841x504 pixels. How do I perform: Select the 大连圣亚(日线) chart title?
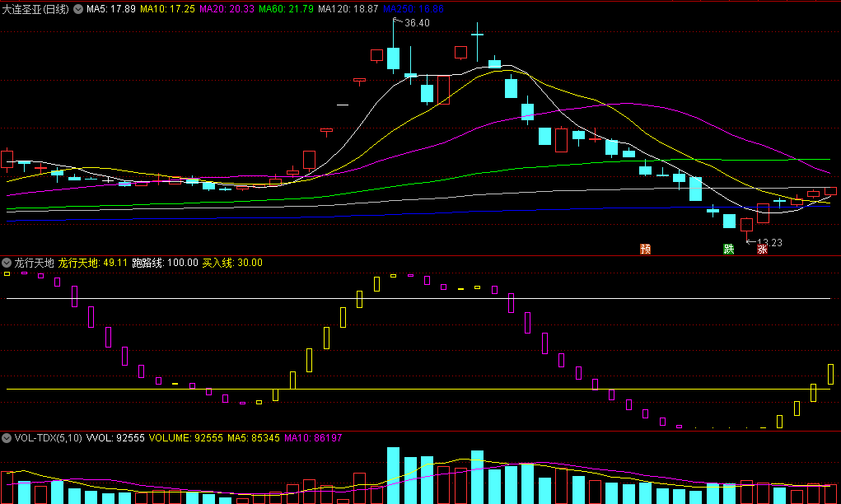35,9
